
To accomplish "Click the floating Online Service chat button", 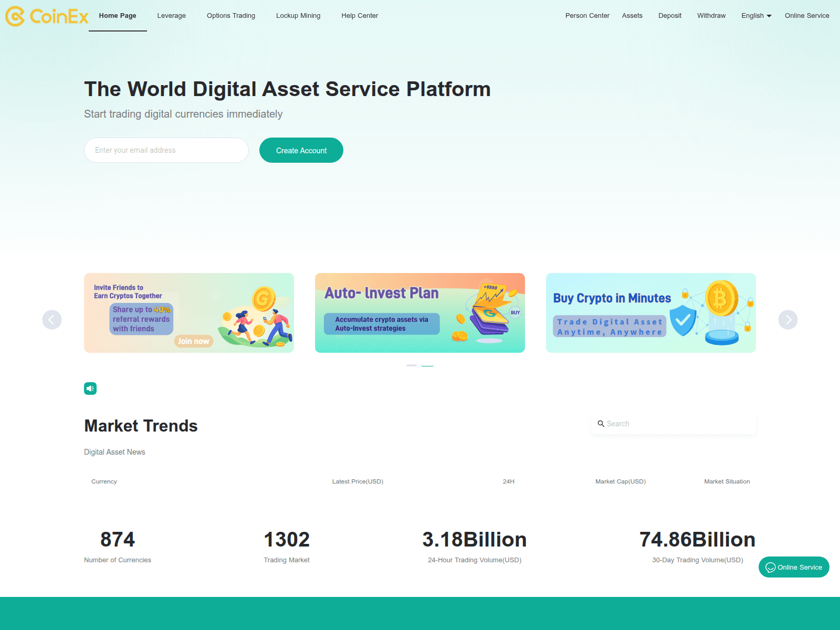I will pos(794,567).
